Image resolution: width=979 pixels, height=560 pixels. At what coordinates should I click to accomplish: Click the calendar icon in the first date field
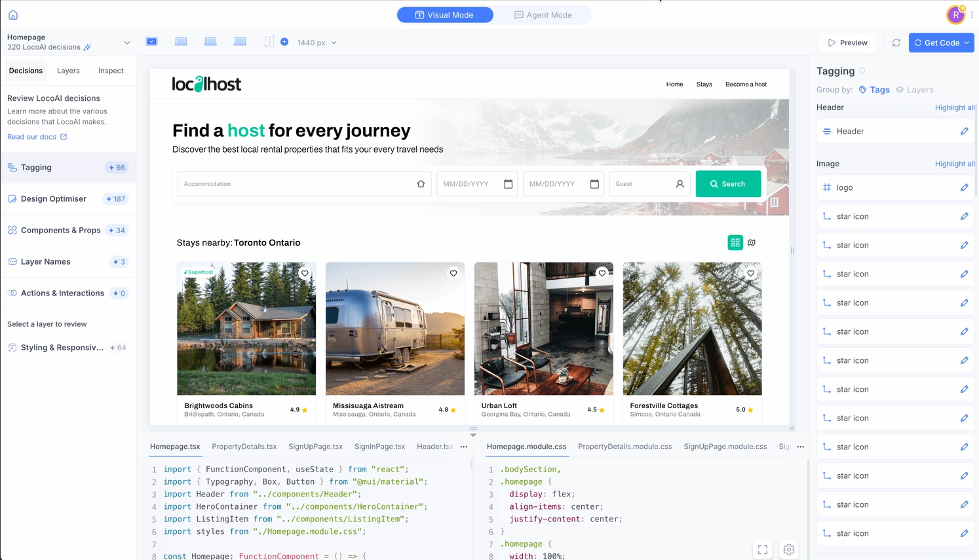pos(508,184)
